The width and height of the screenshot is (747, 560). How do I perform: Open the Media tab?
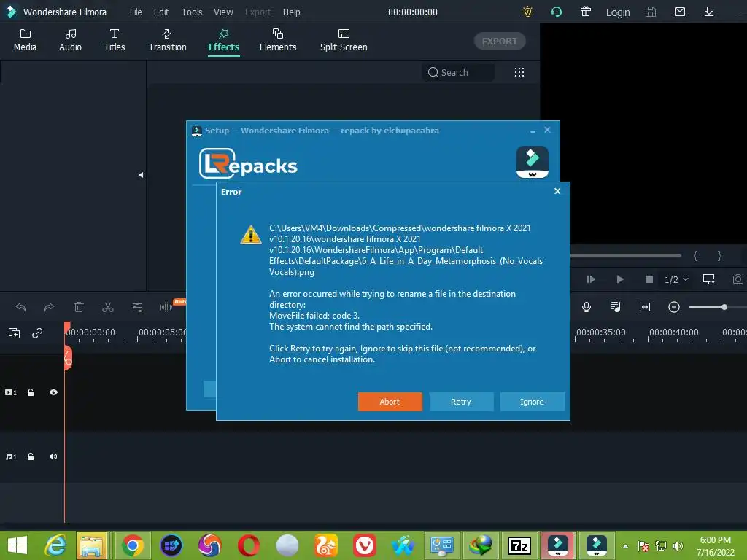(x=25, y=40)
